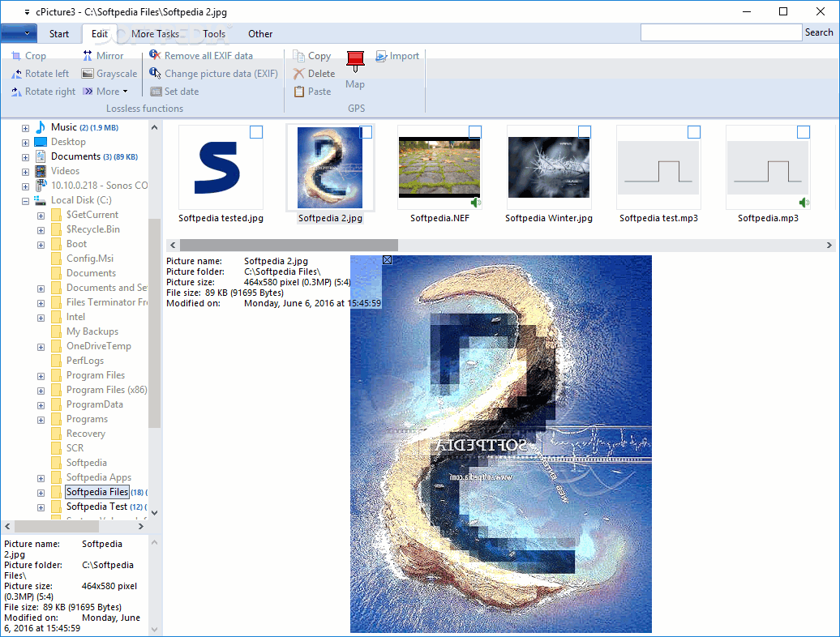Viewport: 840px width, 637px height.
Task: Copy the selected picture
Action: [312, 56]
